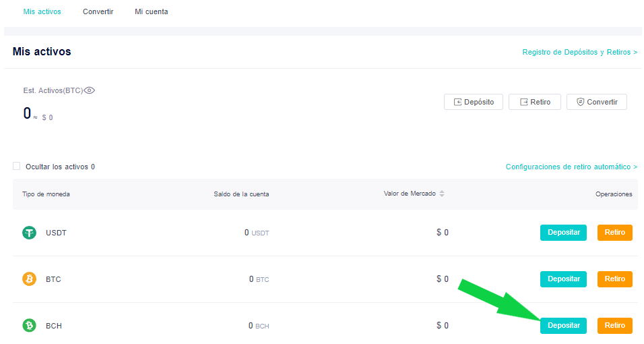Click the green BCH coin icon
This screenshot has height=344, width=644.
(x=29, y=326)
